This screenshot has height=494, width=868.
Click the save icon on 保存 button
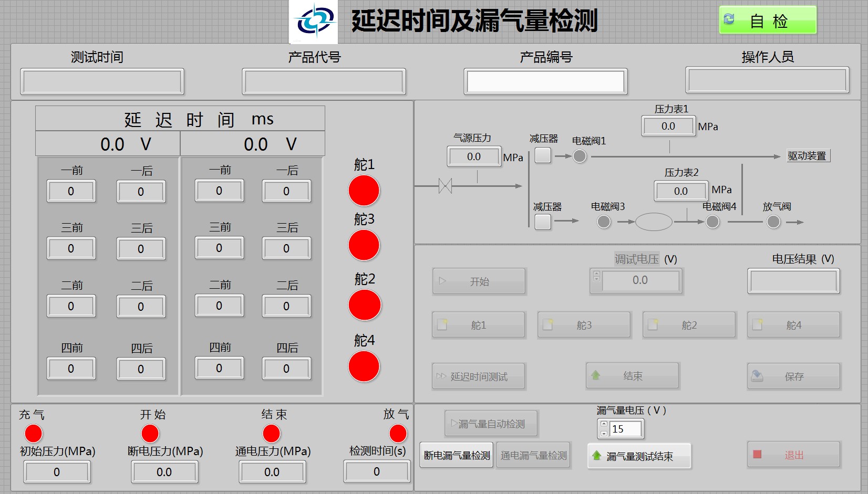[x=757, y=375]
